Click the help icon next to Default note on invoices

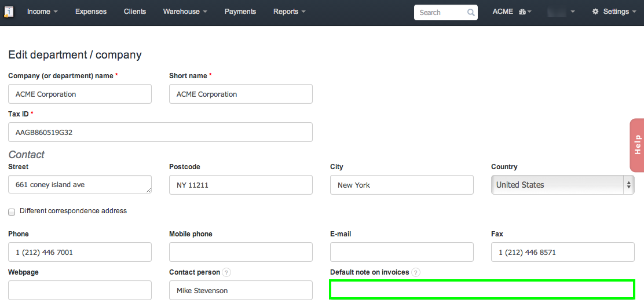(416, 272)
